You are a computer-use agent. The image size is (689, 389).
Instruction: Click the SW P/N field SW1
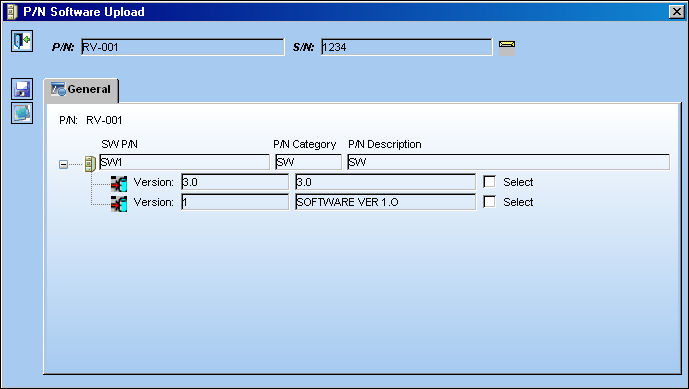pyautogui.click(x=185, y=162)
